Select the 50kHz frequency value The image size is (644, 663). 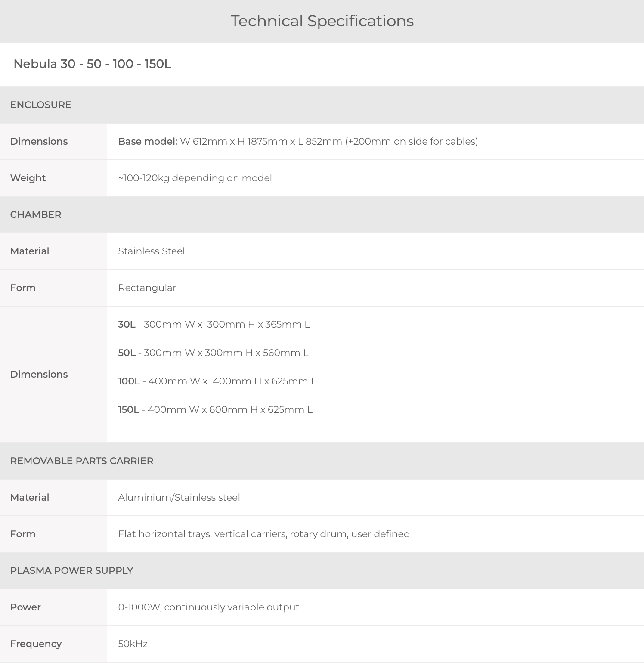click(133, 644)
